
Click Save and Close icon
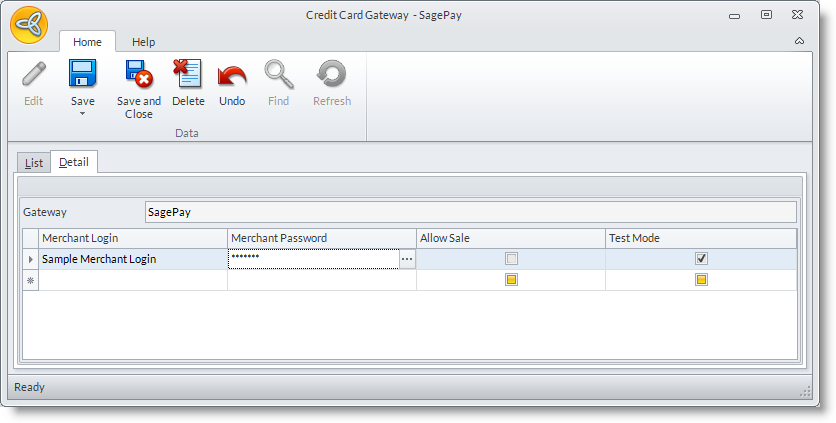pos(139,74)
